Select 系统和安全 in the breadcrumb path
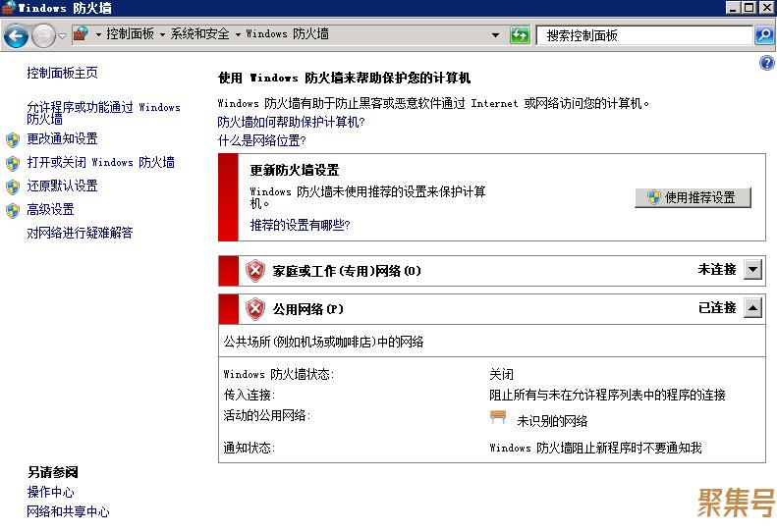 [x=199, y=34]
